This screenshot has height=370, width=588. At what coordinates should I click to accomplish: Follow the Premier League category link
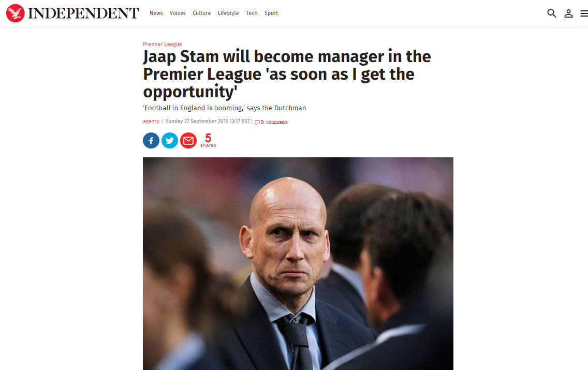[163, 44]
